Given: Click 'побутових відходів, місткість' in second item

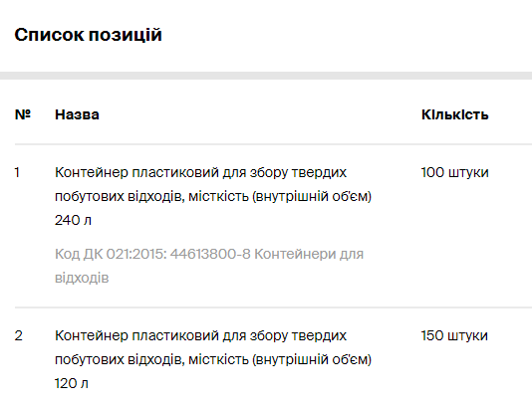Looking at the screenshot, I should (x=151, y=359).
